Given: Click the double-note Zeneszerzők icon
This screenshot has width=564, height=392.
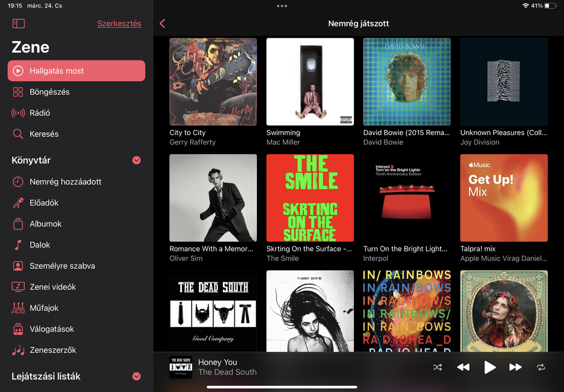Looking at the screenshot, I should (18, 350).
